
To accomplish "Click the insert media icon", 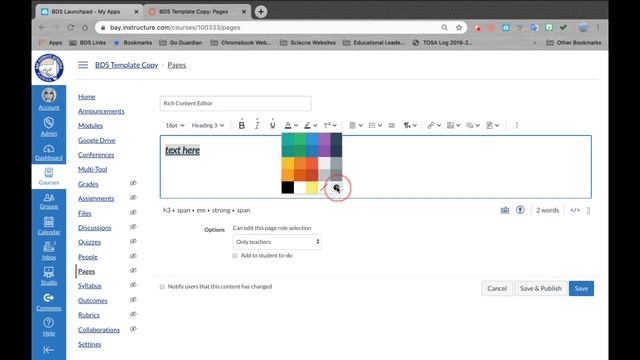I will pos(470,125).
